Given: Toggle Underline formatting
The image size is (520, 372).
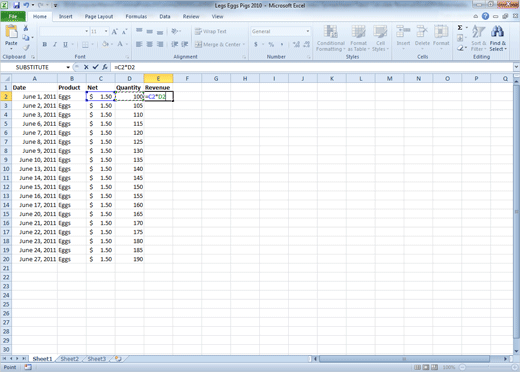Looking at the screenshot, I should (65, 44).
